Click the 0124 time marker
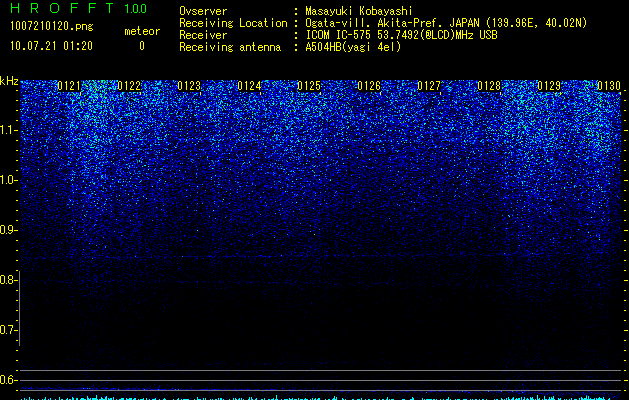The image size is (629, 400). (249, 86)
